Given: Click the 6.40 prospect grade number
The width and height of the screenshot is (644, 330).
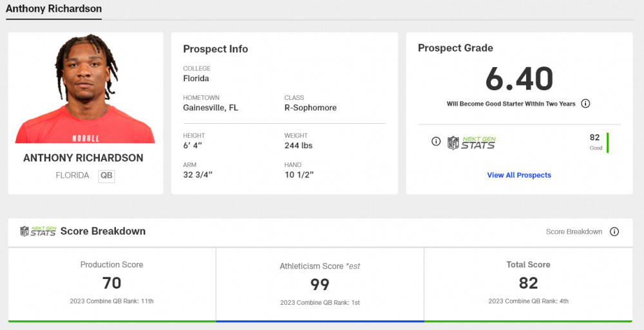Looking at the screenshot, I should 519,79.
